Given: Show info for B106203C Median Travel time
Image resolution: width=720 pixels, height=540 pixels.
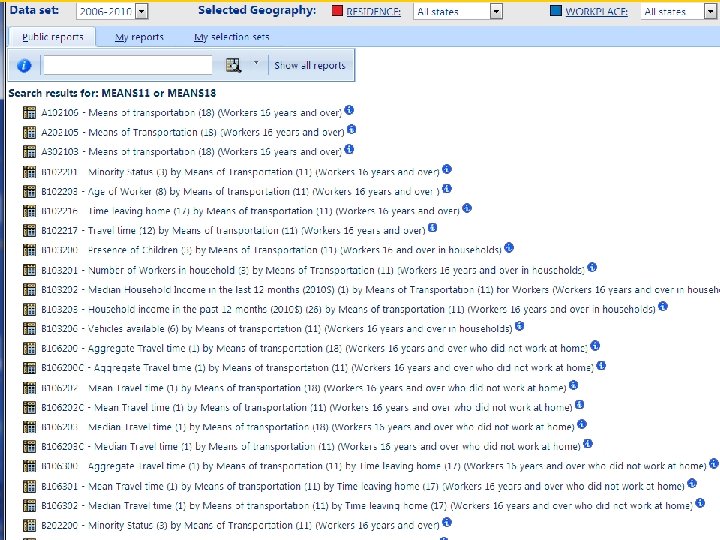Looking at the screenshot, I should coord(588,444).
